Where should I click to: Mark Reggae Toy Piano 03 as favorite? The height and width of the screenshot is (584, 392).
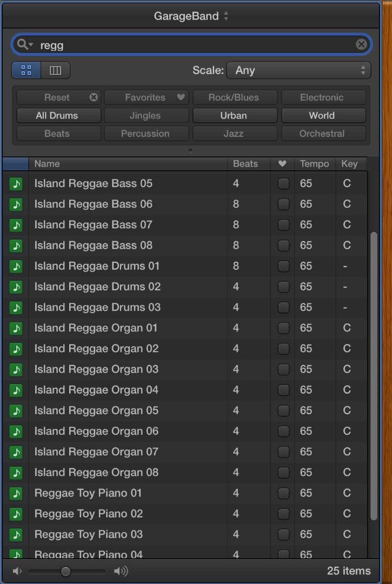click(283, 535)
